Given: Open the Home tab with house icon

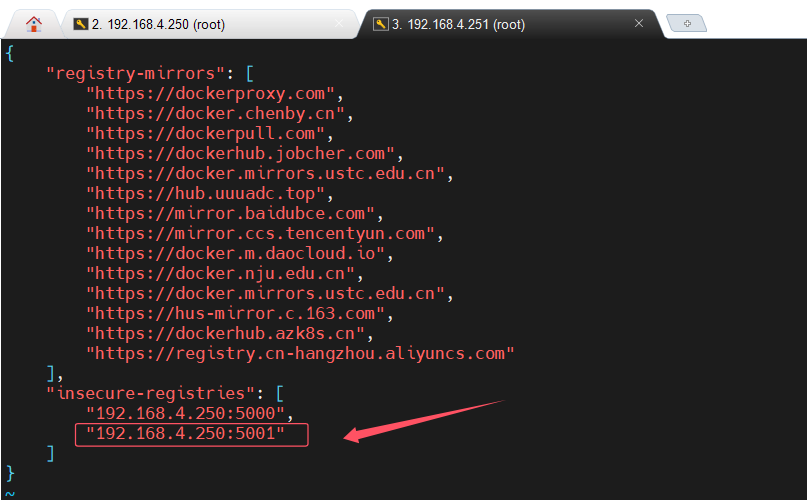Looking at the screenshot, I should pyautogui.click(x=34, y=24).
